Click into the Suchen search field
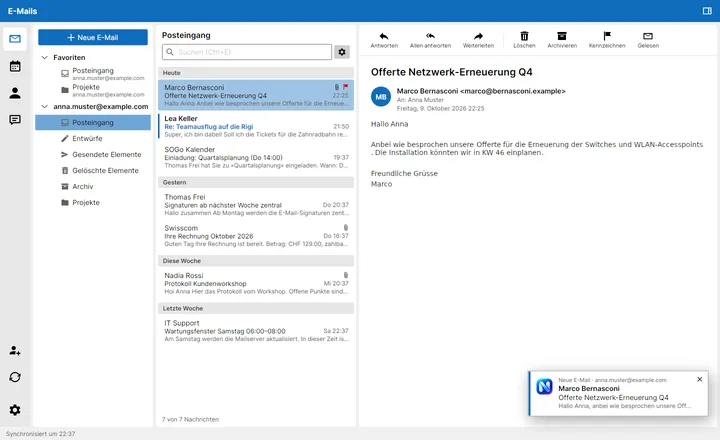Image resolution: width=720 pixels, height=440 pixels. click(x=247, y=52)
